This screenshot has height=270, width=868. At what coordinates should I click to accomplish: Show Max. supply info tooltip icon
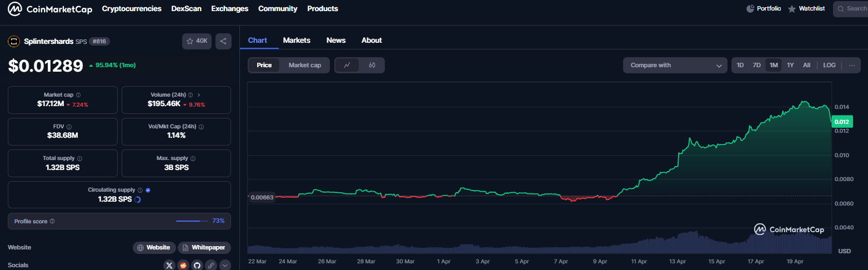(193, 158)
